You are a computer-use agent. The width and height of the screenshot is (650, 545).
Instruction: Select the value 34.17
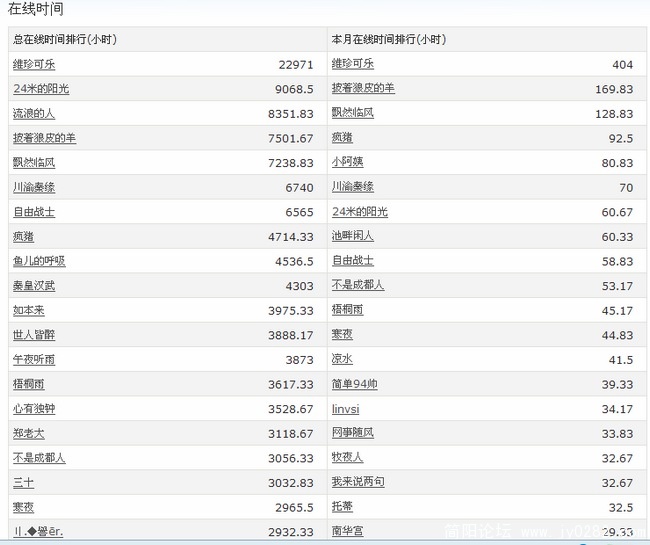click(x=617, y=409)
